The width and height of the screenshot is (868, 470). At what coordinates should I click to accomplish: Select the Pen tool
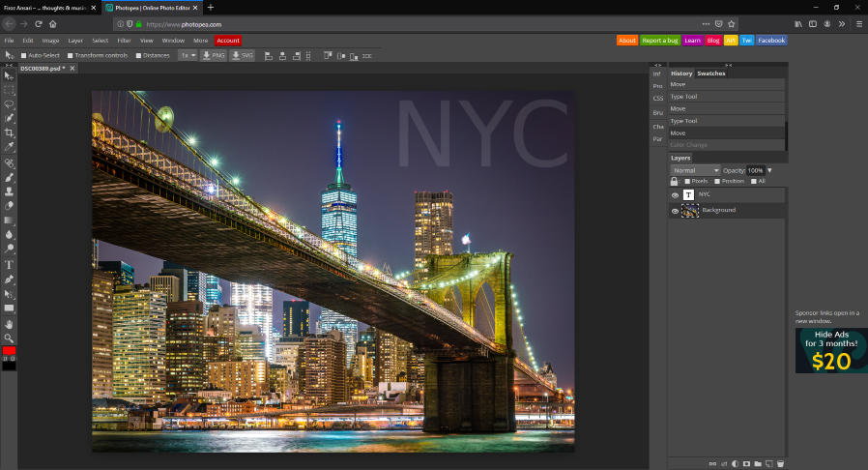pos(9,279)
